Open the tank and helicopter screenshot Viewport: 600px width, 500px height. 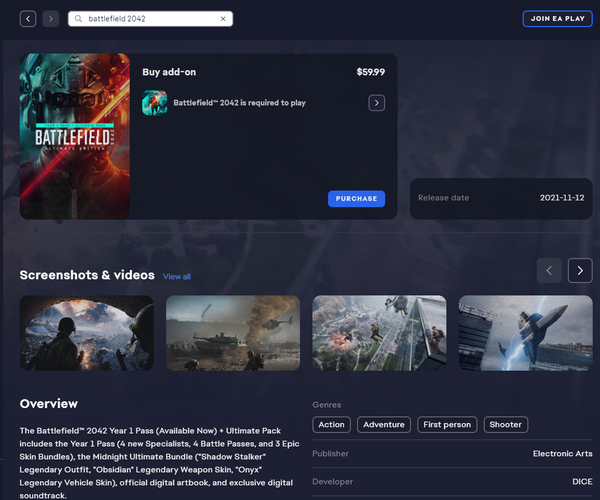pyautogui.click(x=233, y=333)
